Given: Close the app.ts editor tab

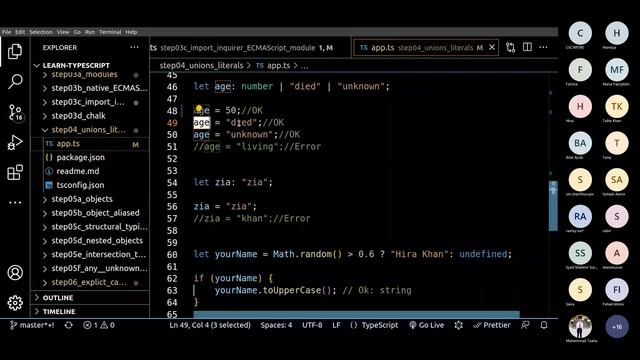Looking at the screenshot, I should [x=492, y=47].
